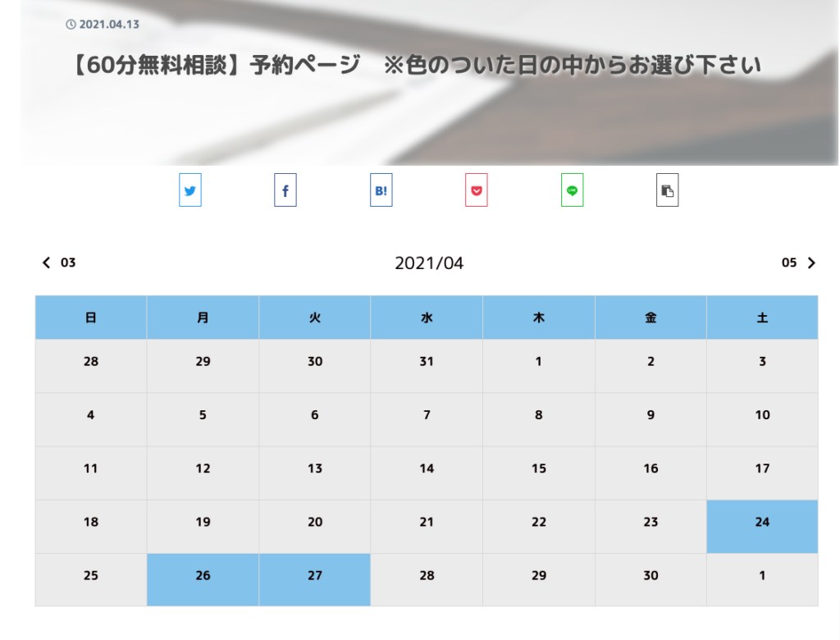Screen dimensions: 840x640
Task: Click the 水 (Wednesday) column header
Action: pos(427,318)
